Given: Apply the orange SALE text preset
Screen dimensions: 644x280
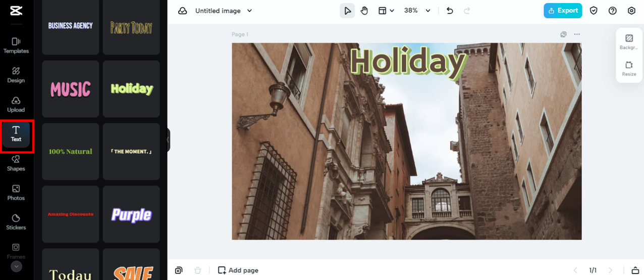Looking at the screenshot, I should click(131, 264).
